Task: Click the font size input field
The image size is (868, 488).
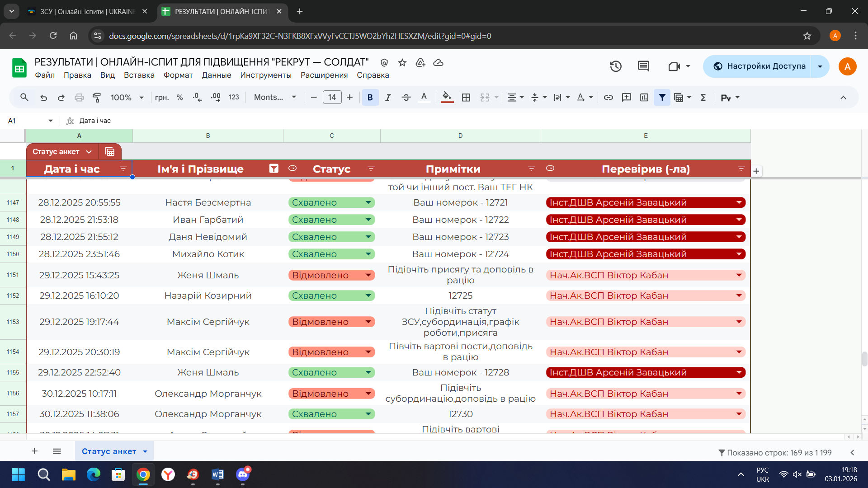Action: (x=332, y=97)
